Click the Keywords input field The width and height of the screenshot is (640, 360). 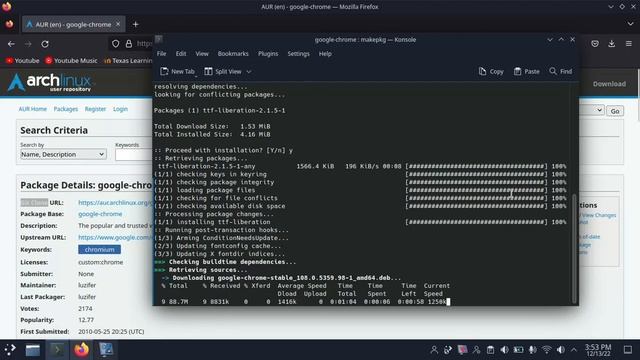pyautogui.click(x=134, y=155)
